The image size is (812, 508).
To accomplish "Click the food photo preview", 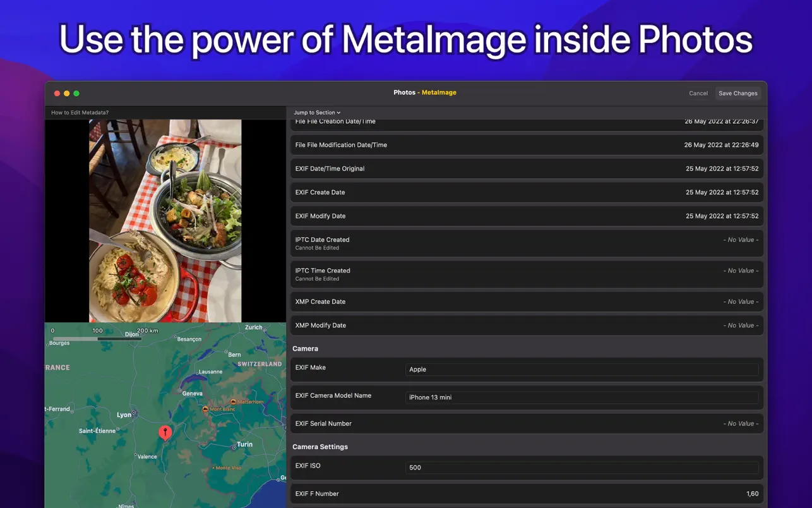I will point(165,221).
